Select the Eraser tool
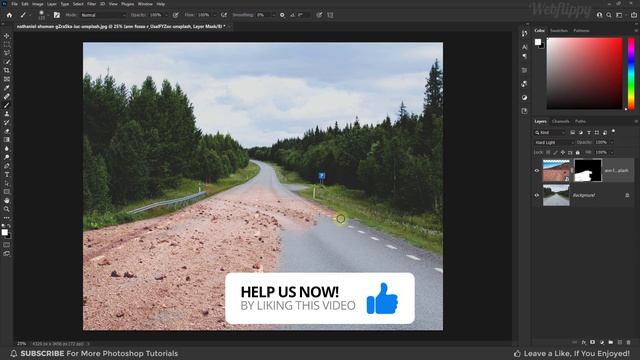This screenshot has height=360, width=640. click(7, 131)
